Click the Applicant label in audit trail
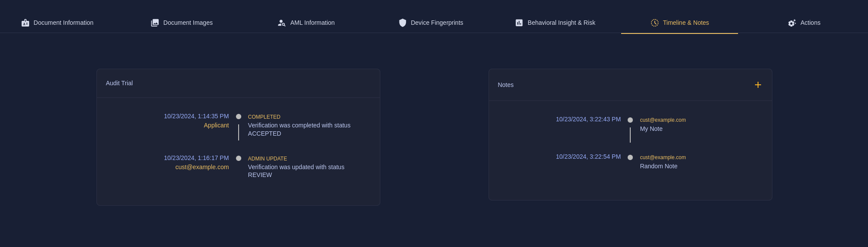The width and height of the screenshot is (868, 247). pos(216,125)
